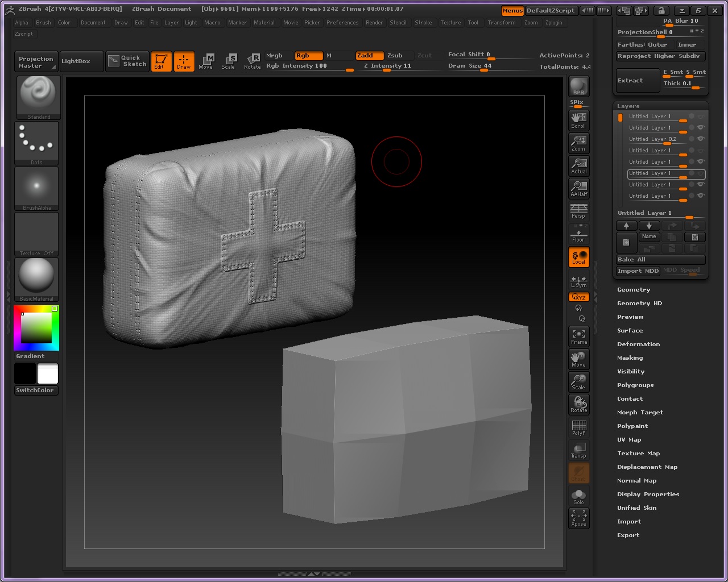Image resolution: width=728 pixels, height=582 pixels.
Task: Expand the Geometry HD subpalette
Action: coord(639,304)
